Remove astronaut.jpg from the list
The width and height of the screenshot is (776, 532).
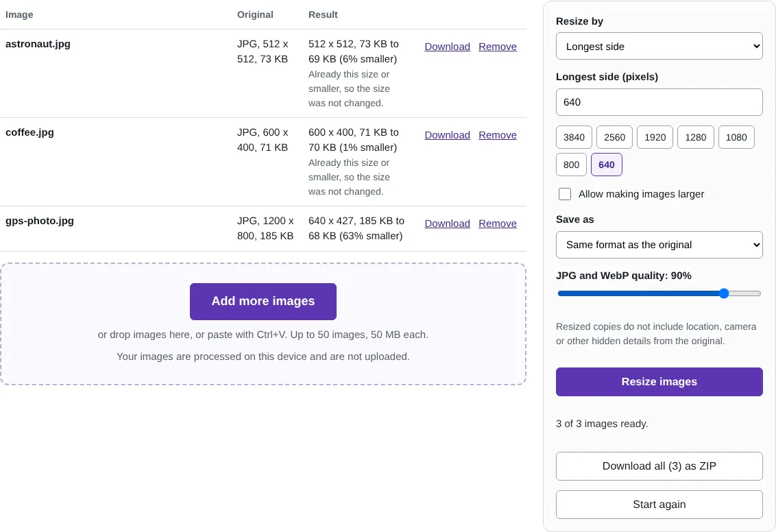pyautogui.click(x=498, y=47)
